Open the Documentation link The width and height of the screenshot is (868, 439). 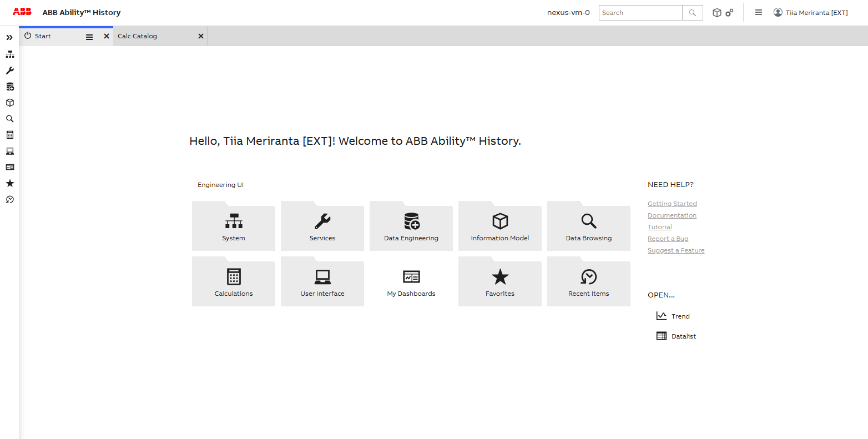point(672,215)
